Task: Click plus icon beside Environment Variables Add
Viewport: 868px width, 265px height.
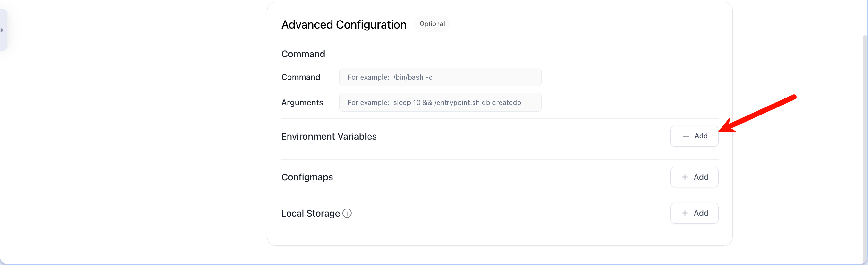Action: pos(685,136)
